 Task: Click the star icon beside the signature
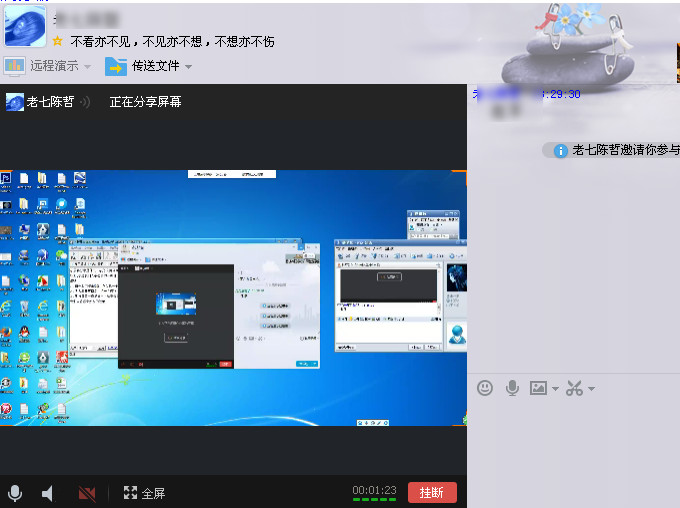pos(58,42)
